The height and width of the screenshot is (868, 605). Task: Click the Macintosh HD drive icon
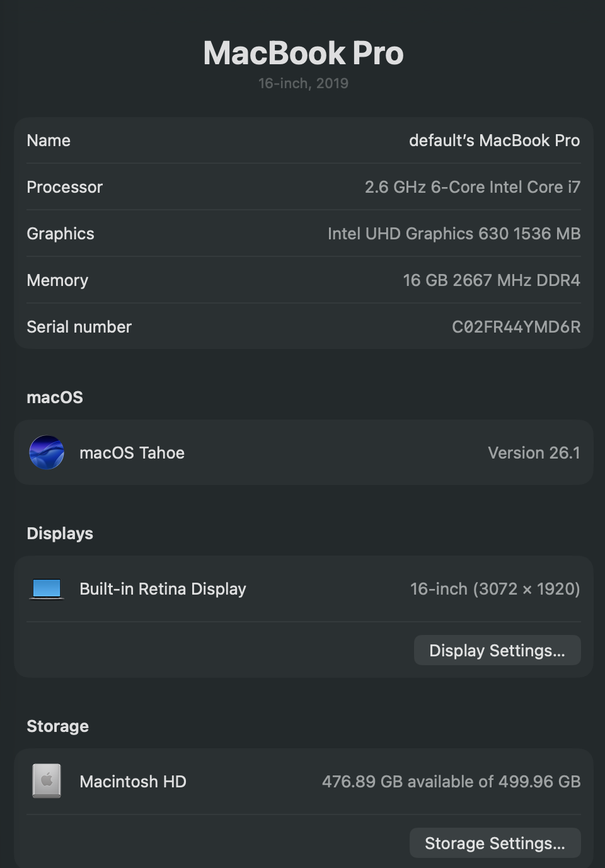47,780
